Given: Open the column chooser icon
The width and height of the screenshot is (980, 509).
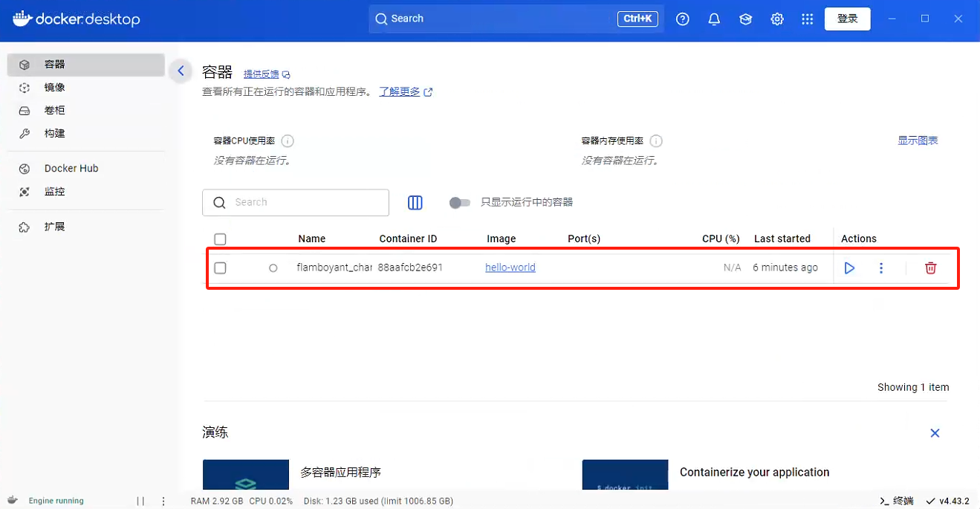Looking at the screenshot, I should pyautogui.click(x=415, y=203).
